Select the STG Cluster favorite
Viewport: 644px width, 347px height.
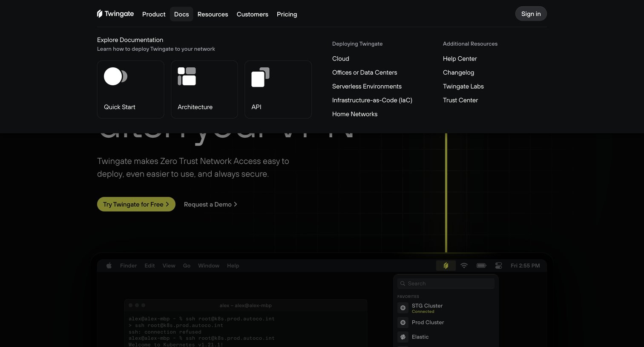tap(446, 308)
